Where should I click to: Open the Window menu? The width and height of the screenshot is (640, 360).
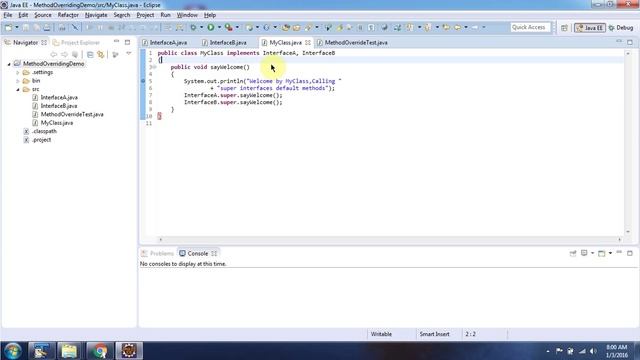click(x=187, y=15)
